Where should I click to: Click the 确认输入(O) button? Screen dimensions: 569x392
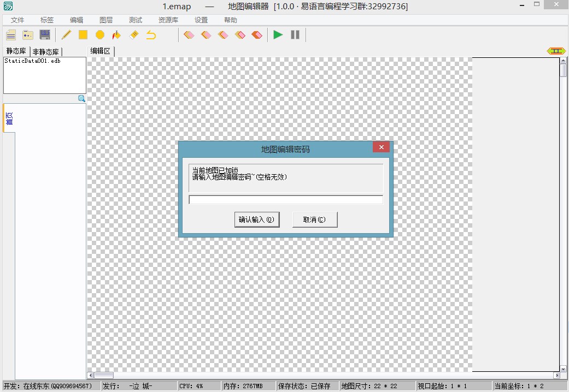click(x=257, y=219)
